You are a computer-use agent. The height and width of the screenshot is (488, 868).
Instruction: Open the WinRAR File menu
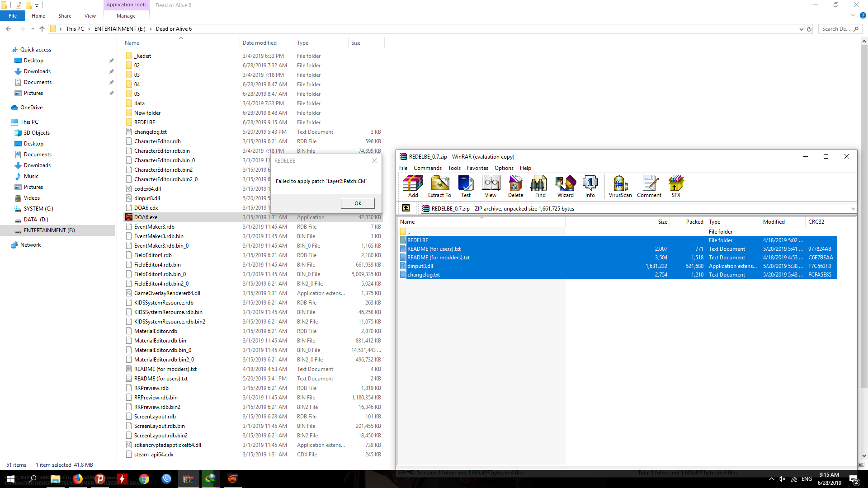[x=403, y=168]
